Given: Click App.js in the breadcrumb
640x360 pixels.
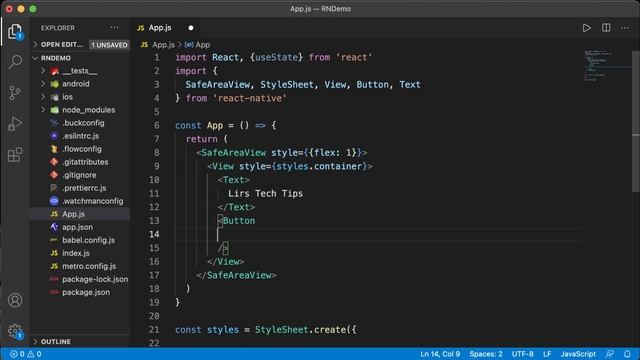Looking at the screenshot, I should coord(163,45).
